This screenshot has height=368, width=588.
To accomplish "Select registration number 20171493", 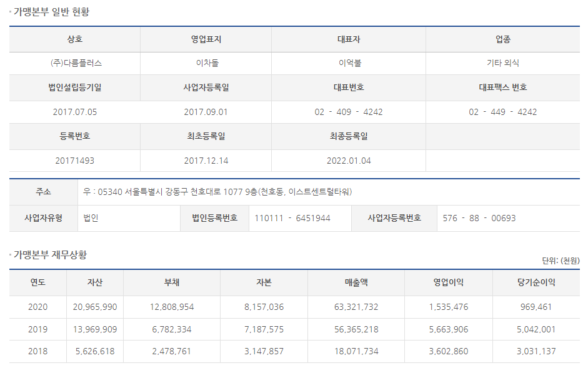I will click(74, 161).
